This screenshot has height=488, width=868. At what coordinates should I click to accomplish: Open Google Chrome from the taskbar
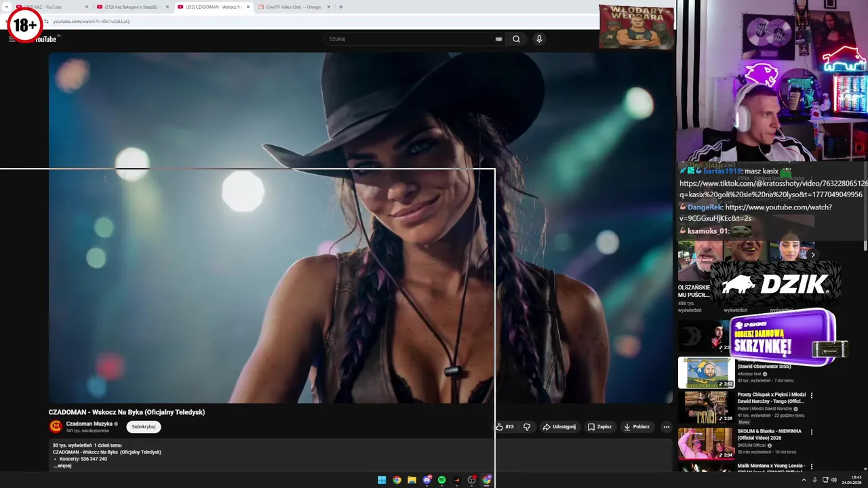(x=397, y=480)
